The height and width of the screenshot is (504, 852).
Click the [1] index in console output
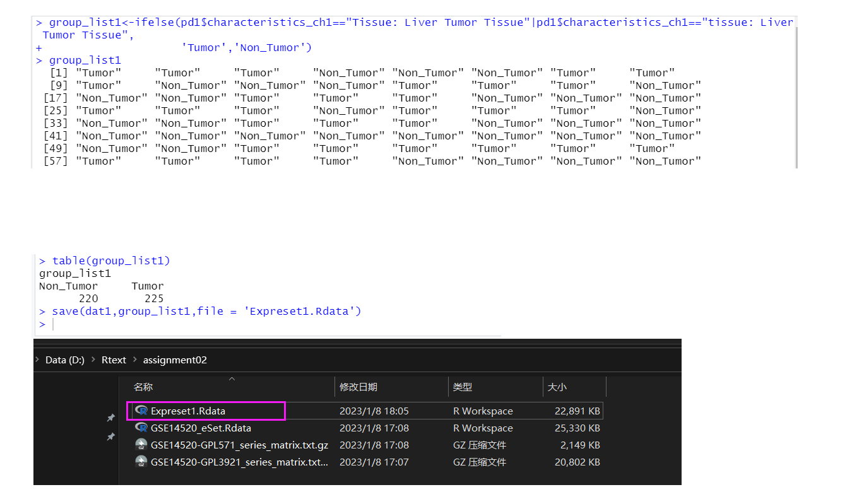click(59, 73)
